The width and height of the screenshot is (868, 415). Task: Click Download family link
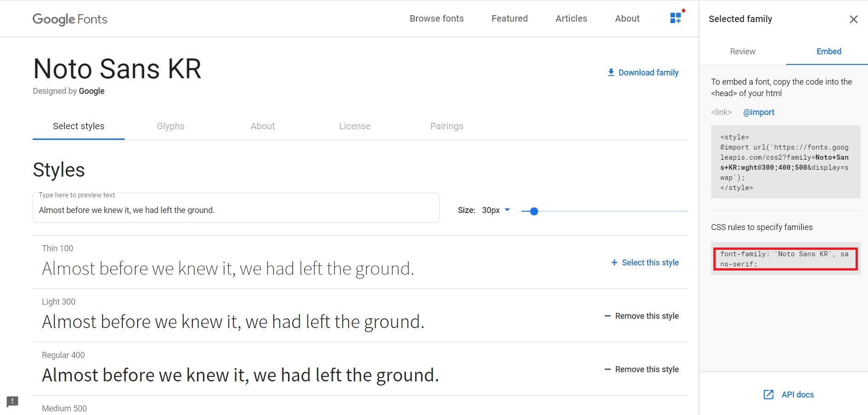(x=643, y=72)
